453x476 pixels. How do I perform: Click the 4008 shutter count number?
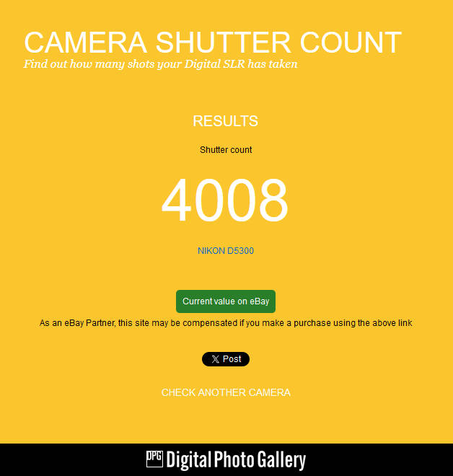click(224, 200)
